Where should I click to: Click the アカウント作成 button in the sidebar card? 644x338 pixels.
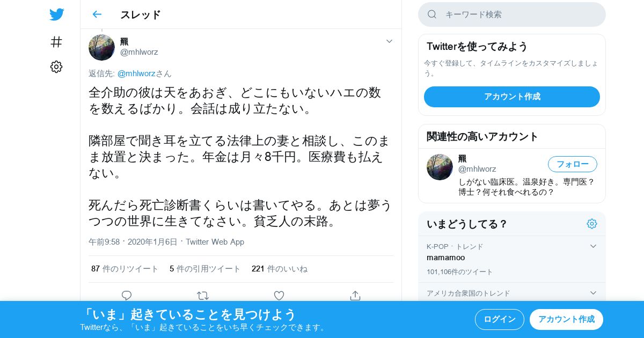512,97
